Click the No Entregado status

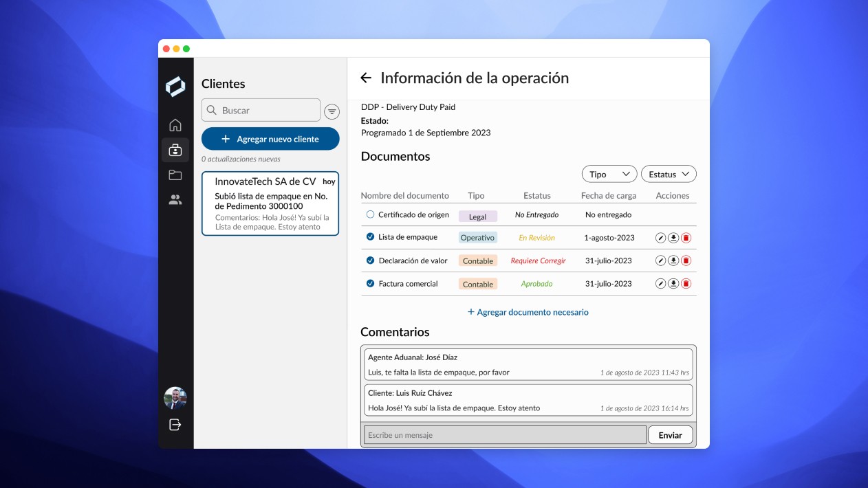pyautogui.click(x=536, y=214)
